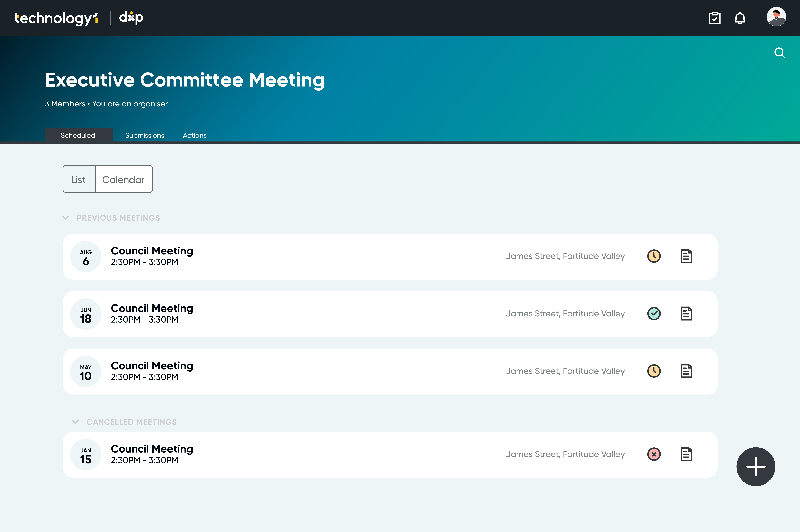This screenshot has width=800, height=532.
Task: Click pending clock status for Aug 6 meeting
Action: (x=654, y=256)
